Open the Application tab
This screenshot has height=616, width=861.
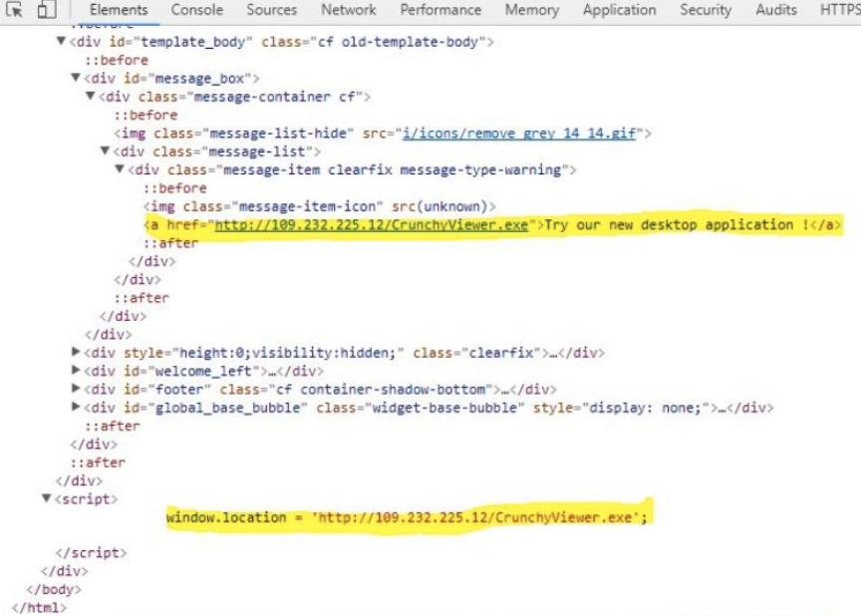tap(620, 10)
